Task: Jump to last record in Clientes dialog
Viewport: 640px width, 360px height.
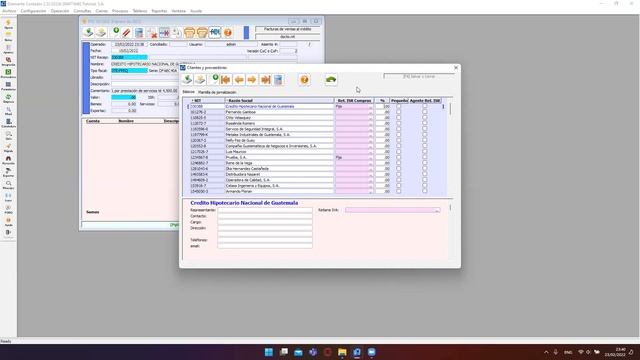Action: click(265, 80)
